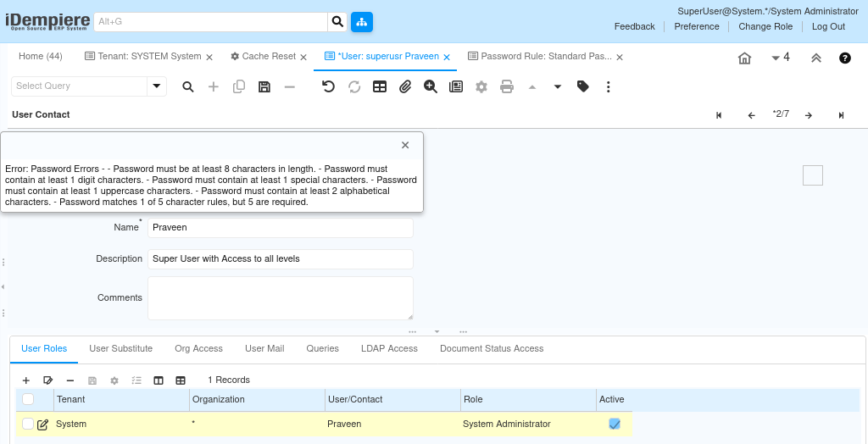Tick the System row selection checkbox

click(x=28, y=424)
